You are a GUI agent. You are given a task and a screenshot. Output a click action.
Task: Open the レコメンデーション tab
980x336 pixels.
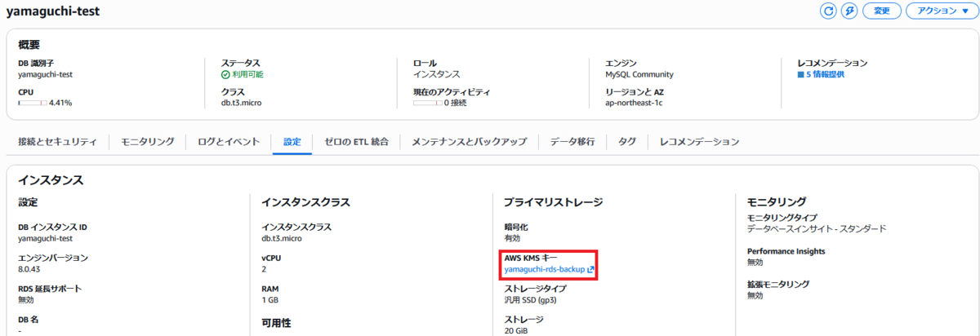(700, 142)
